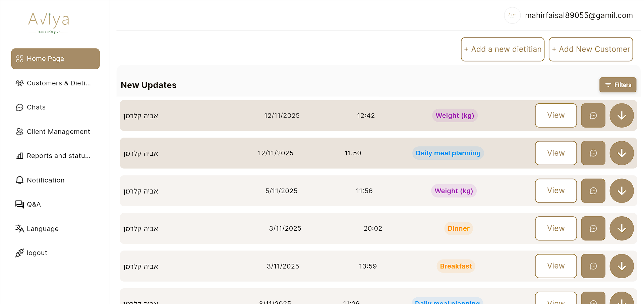Image resolution: width=644 pixels, height=304 pixels.
Task: Click the logout icon in the sidebar
Action: point(19,253)
